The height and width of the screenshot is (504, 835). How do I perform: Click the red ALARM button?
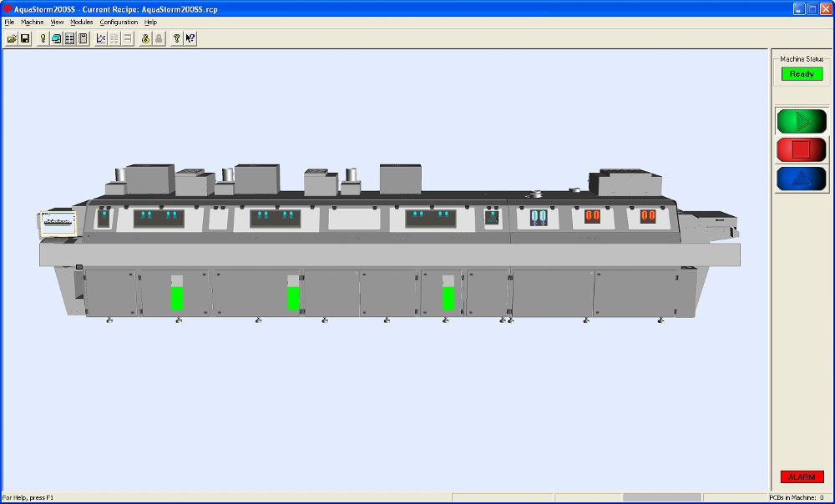pyautogui.click(x=802, y=476)
